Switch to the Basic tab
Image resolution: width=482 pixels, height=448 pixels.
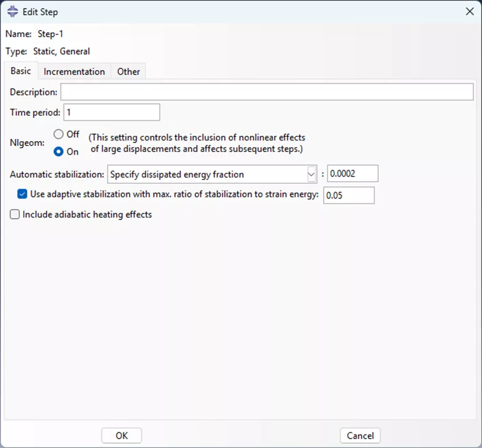(21, 71)
